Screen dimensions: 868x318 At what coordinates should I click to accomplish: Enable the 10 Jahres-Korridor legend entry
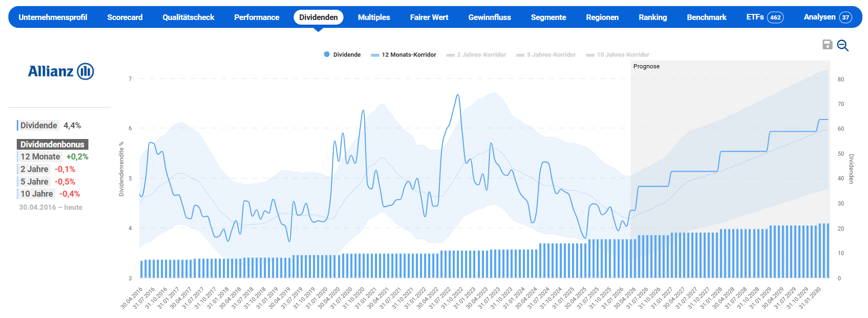pyautogui.click(x=618, y=55)
